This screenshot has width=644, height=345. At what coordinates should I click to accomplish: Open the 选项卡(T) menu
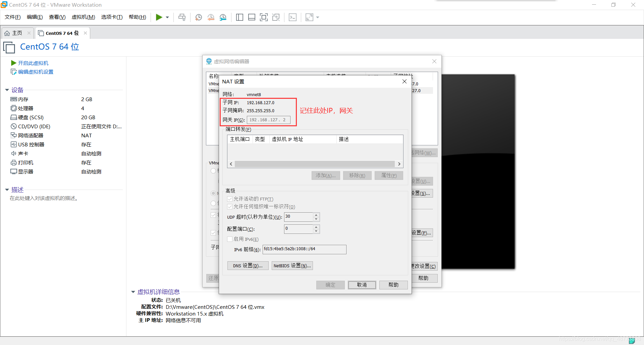pyautogui.click(x=112, y=17)
